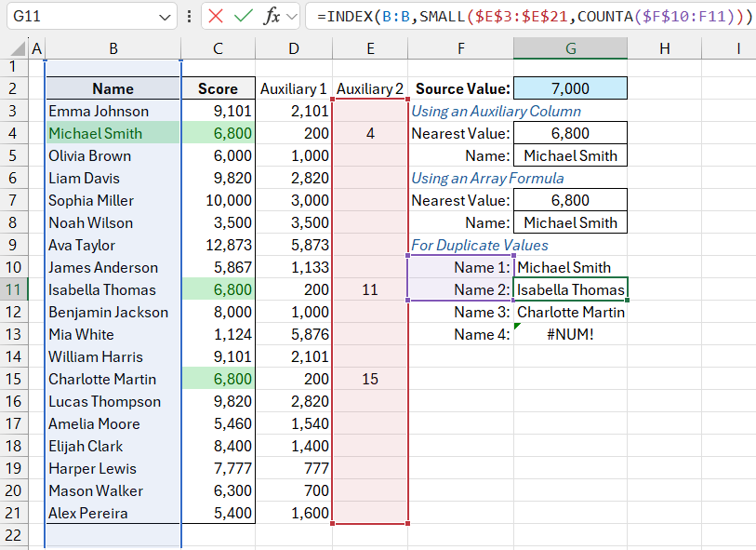Select column G header
756x550 pixels.
tap(570, 47)
